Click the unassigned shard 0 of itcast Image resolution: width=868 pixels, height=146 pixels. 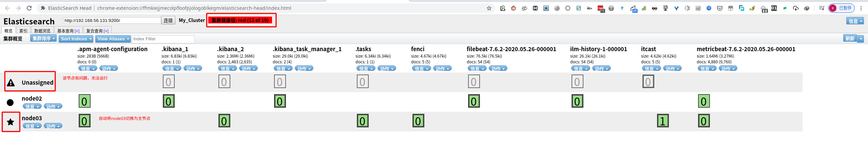(648, 82)
